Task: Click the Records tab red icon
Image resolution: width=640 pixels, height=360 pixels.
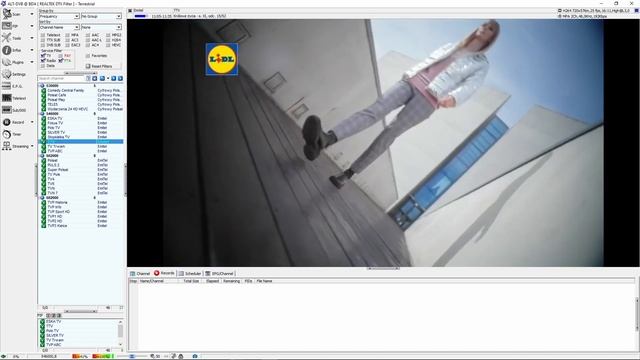Action: [156, 273]
